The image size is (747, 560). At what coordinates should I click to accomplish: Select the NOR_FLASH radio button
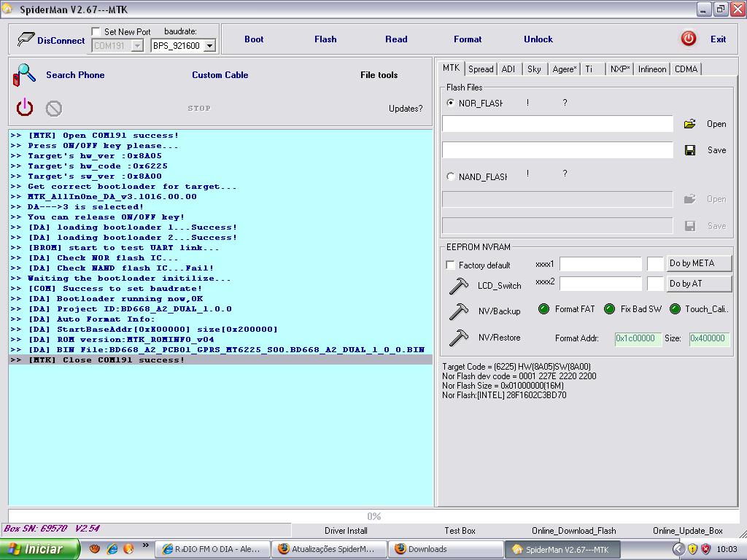point(450,103)
